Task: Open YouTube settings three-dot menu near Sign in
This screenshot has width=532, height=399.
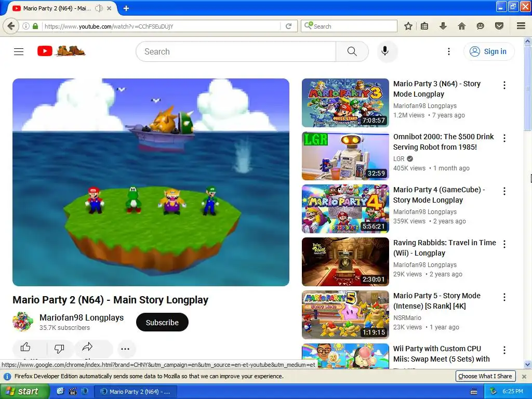Action: (x=448, y=51)
